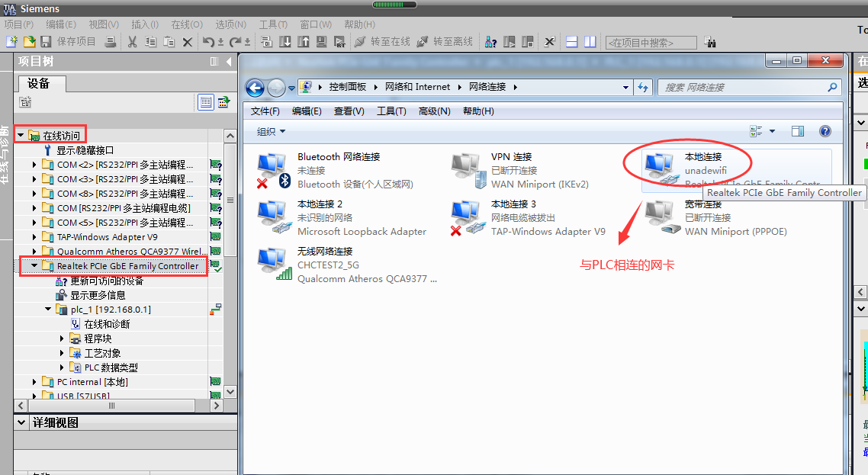The image size is (868, 475).
Task: Click 网络和 Internet breadcrumb
Action: (417, 87)
